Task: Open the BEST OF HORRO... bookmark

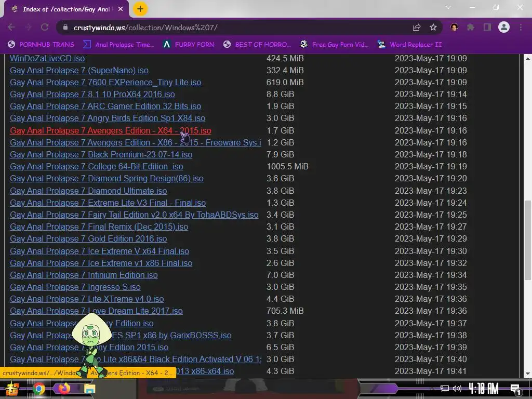Action: 257,45
